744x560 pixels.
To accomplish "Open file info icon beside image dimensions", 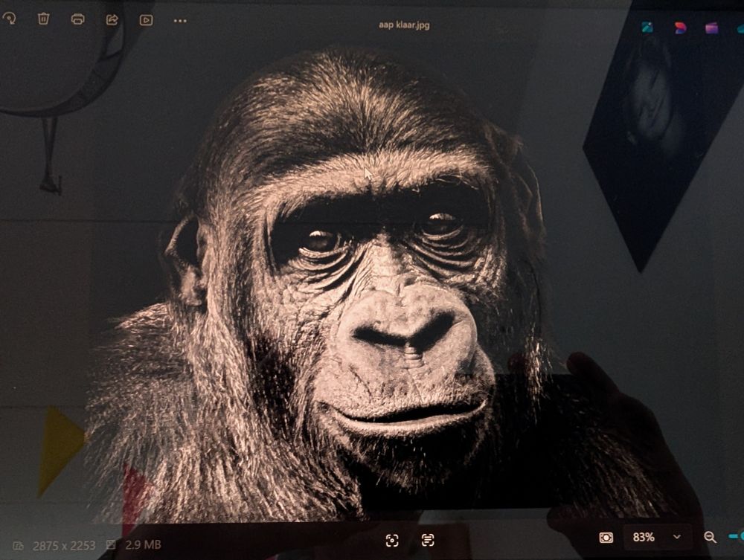I will pyautogui.click(x=18, y=545).
